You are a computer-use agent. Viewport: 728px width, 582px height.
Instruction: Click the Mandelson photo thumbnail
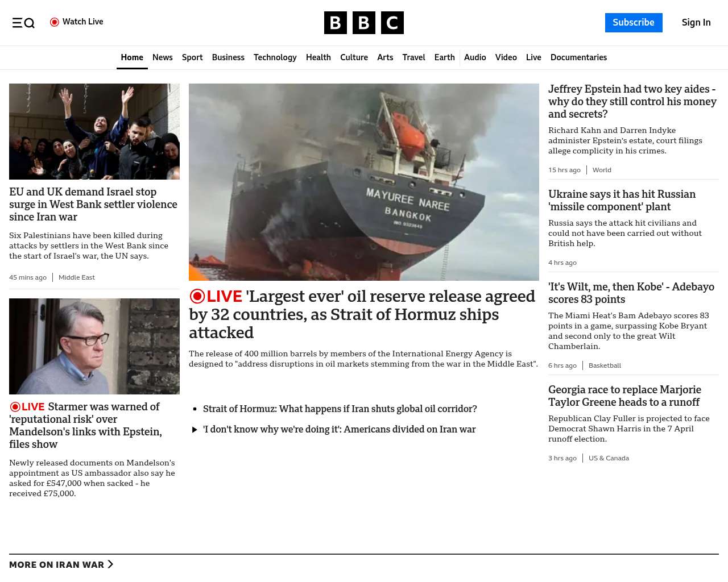(94, 346)
